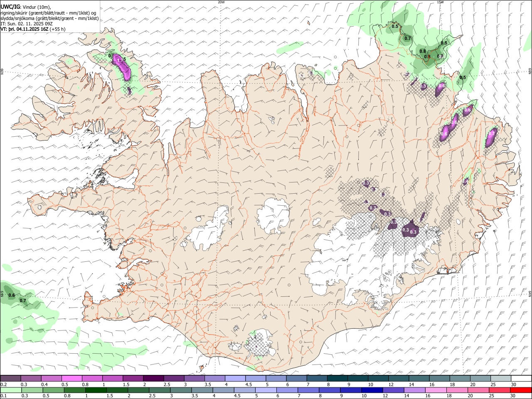This screenshot has height=399, width=532.
Task: Click the '1.75' snowfall value in the Westfjords
Action: click(121, 60)
